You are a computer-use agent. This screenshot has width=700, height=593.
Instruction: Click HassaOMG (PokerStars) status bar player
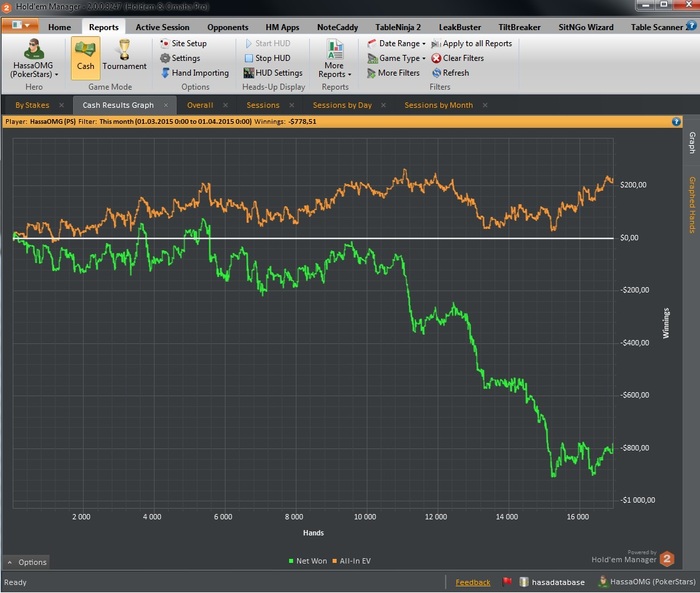648,582
